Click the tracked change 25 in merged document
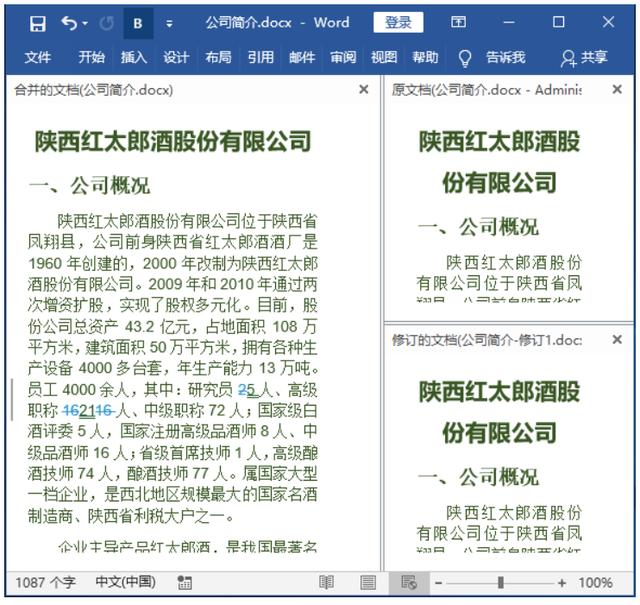Viewport: 640px width, 605px height. (x=247, y=390)
